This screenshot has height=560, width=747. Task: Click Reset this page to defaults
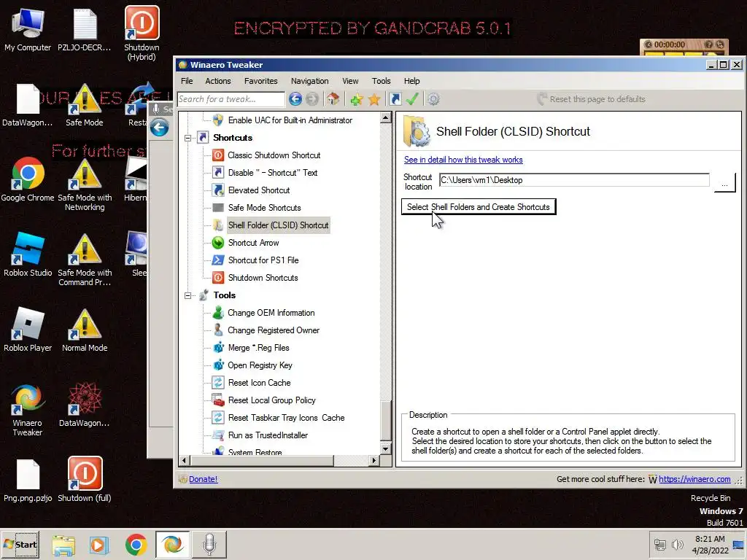tap(591, 99)
